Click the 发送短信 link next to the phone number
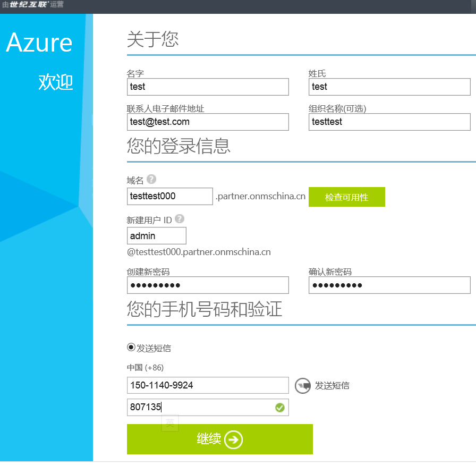Viewport: 476px width, 465px height. click(x=332, y=385)
